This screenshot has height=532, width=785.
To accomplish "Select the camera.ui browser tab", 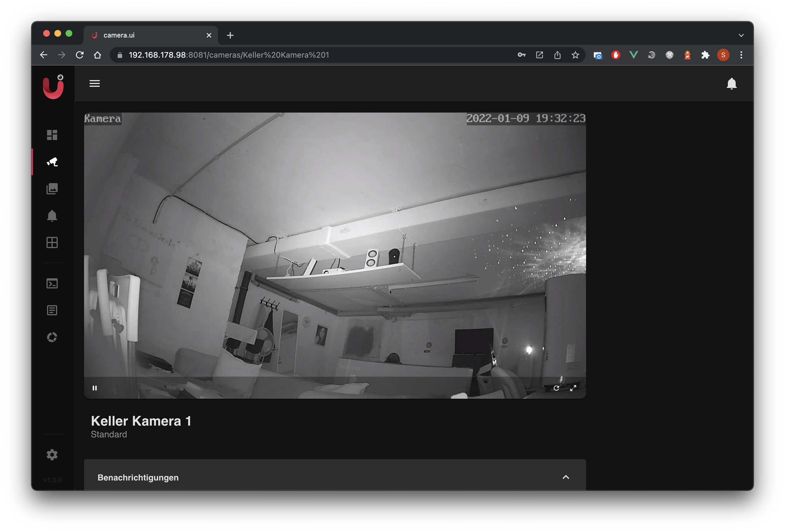I will click(150, 35).
